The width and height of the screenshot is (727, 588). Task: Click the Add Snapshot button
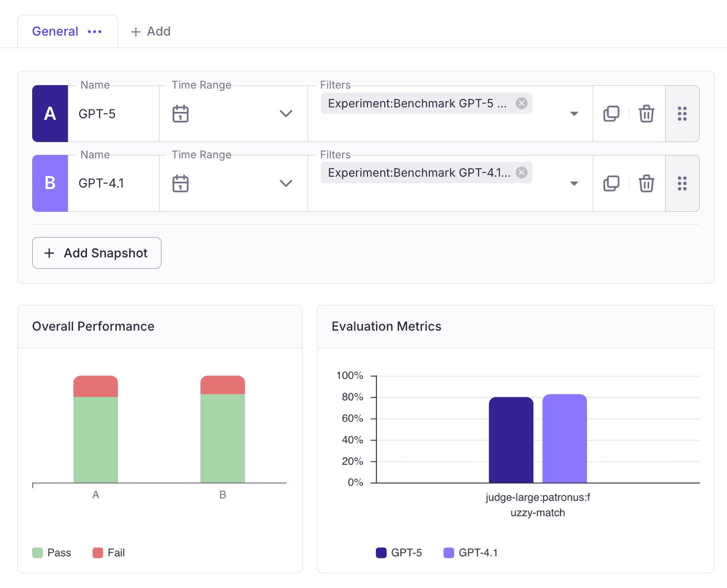[x=97, y=253]
